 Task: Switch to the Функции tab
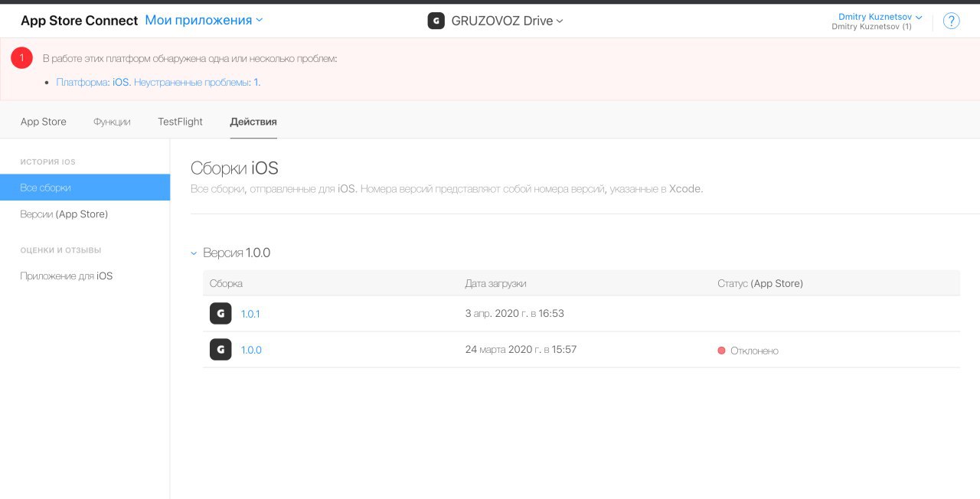[112, 122]
